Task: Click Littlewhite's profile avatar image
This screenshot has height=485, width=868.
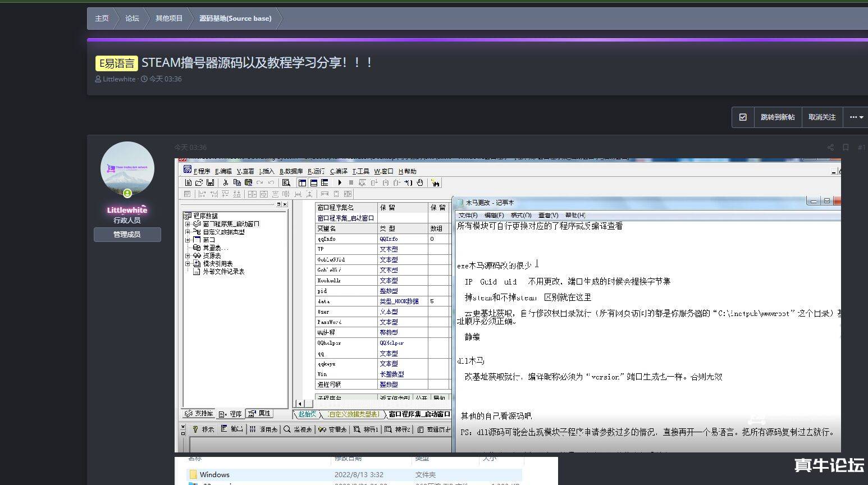Action: tap(127, 168)
